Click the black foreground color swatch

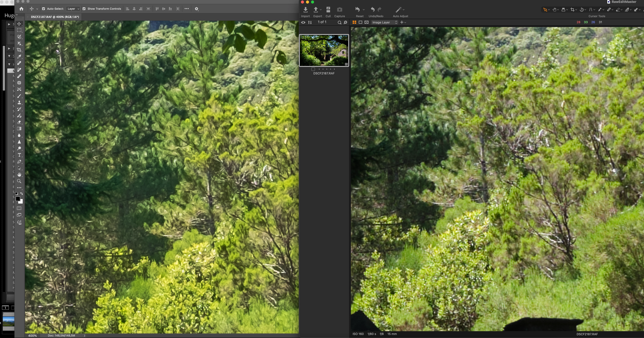18,199
